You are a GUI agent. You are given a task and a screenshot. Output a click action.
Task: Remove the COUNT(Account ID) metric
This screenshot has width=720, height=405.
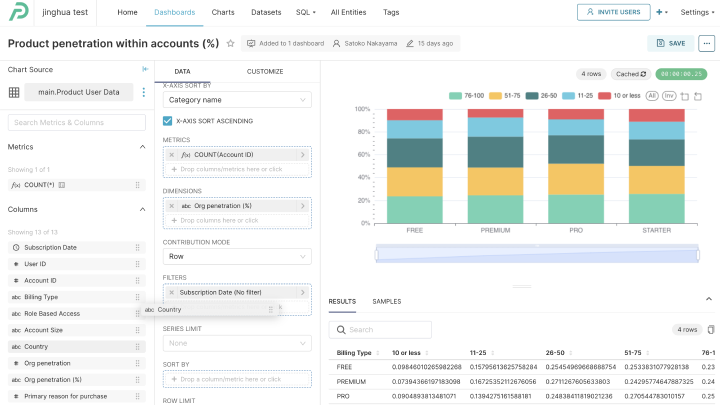(172, 155)
